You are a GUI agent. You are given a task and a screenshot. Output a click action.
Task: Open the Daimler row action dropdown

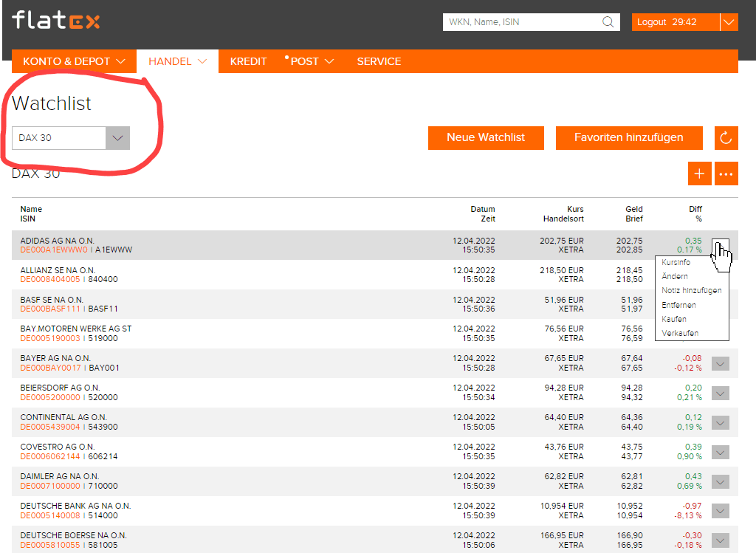tap(721, 481)
